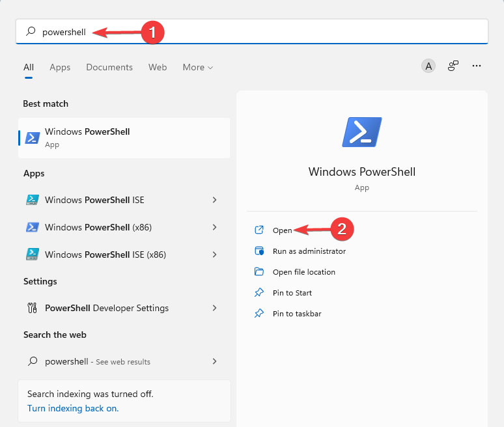Open the three-dot options menu
The width and height of the screenshot is (504, 427).
(x=477, y=66)
